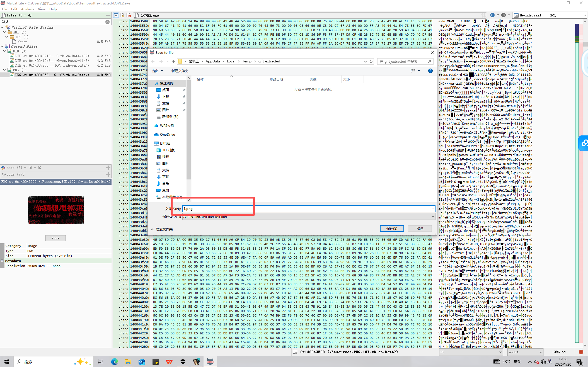Screen dimensions: 588x367
Task: Refresh the gift_extracted folder listing
Action: click(371, 61)
